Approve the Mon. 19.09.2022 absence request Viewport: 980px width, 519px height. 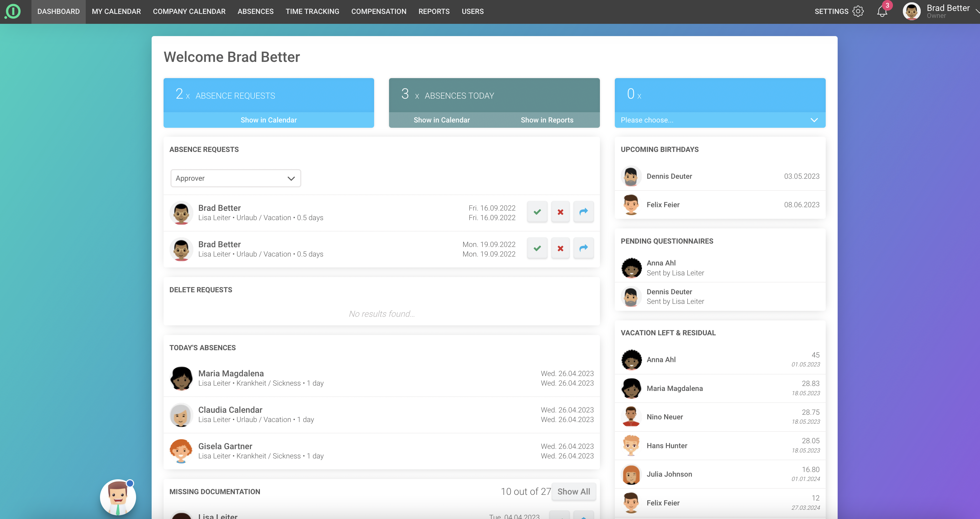(537, 249)
